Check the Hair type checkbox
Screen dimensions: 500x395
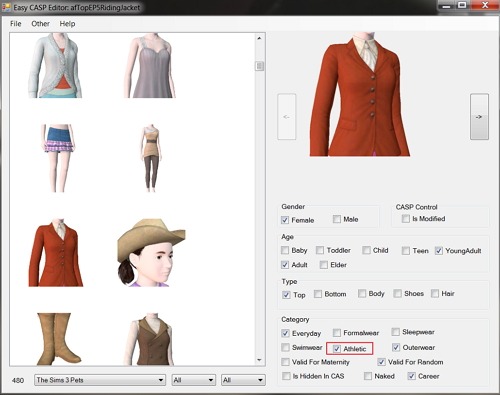pos(435,293)
